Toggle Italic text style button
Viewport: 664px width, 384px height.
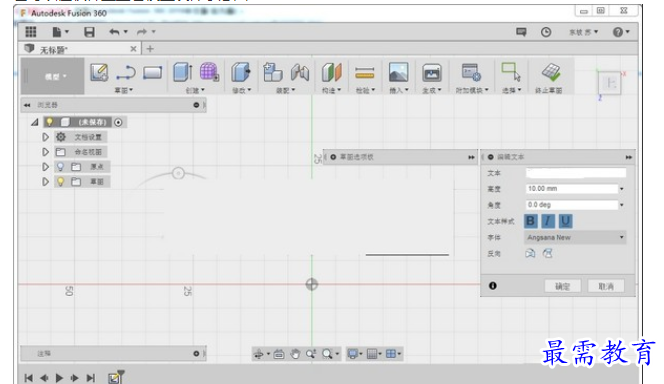point(548,221)
